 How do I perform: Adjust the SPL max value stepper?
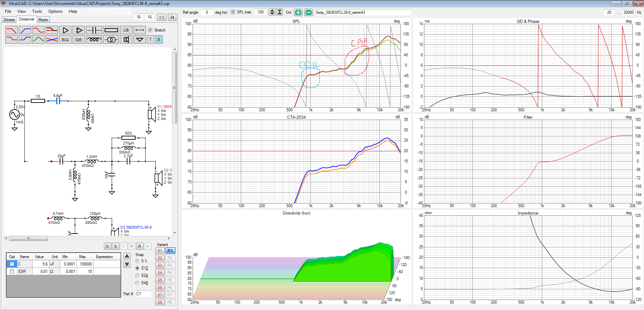click(x=272, y=12)
